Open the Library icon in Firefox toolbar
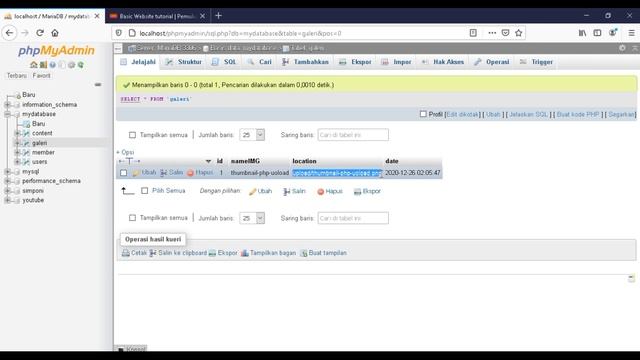Image resolution: width=640 pixels, height=360 pixels. 582,33
